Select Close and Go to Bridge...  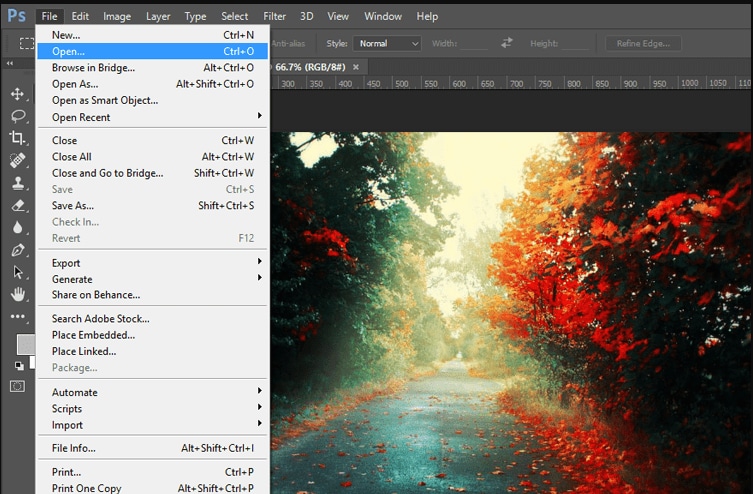point(153,173)
